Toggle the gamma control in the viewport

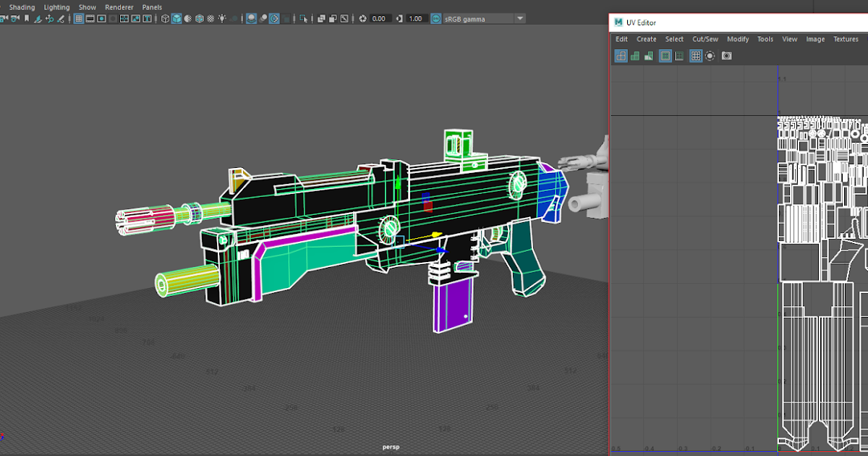[399, 18]
